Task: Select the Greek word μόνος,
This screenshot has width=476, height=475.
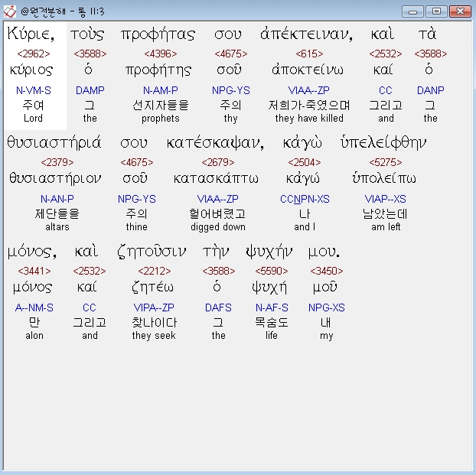Action: point(32,252)
